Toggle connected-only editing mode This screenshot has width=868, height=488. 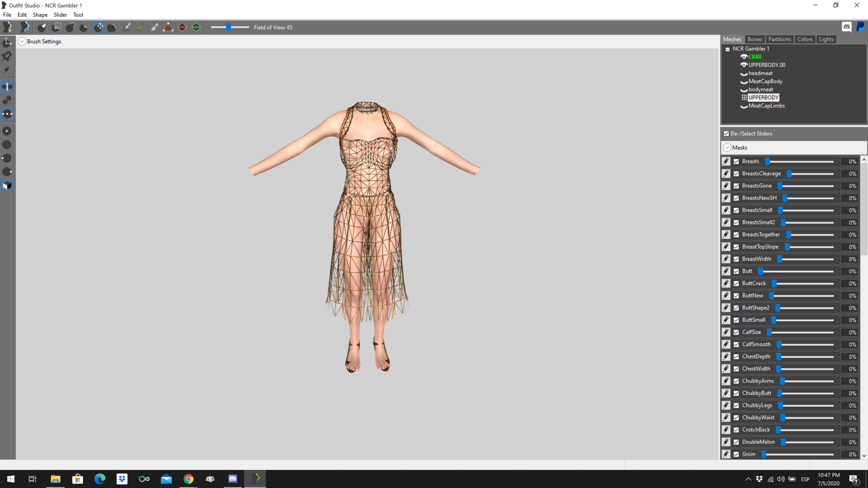[7, 100]
